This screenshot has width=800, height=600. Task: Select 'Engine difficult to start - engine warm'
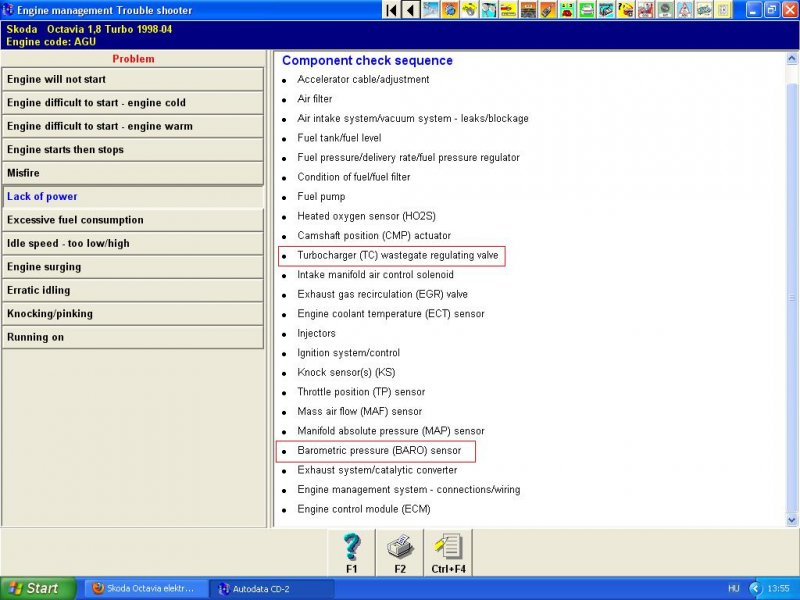pyautogui.click(x=133, y=127)
